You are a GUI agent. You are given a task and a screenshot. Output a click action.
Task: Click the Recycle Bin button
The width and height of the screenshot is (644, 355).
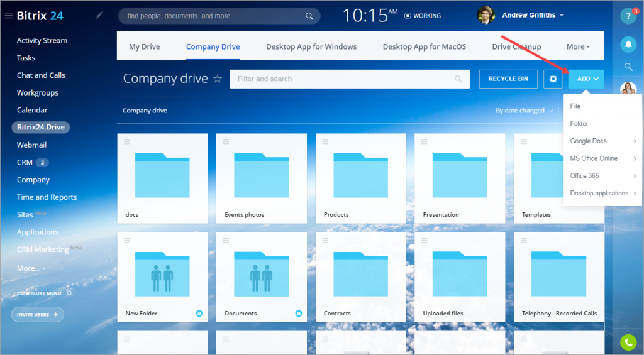508,79
